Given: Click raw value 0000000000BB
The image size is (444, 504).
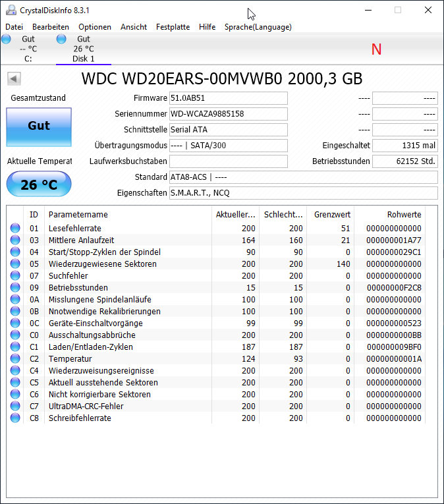Looking at the screenshot, I should [394, 335].
